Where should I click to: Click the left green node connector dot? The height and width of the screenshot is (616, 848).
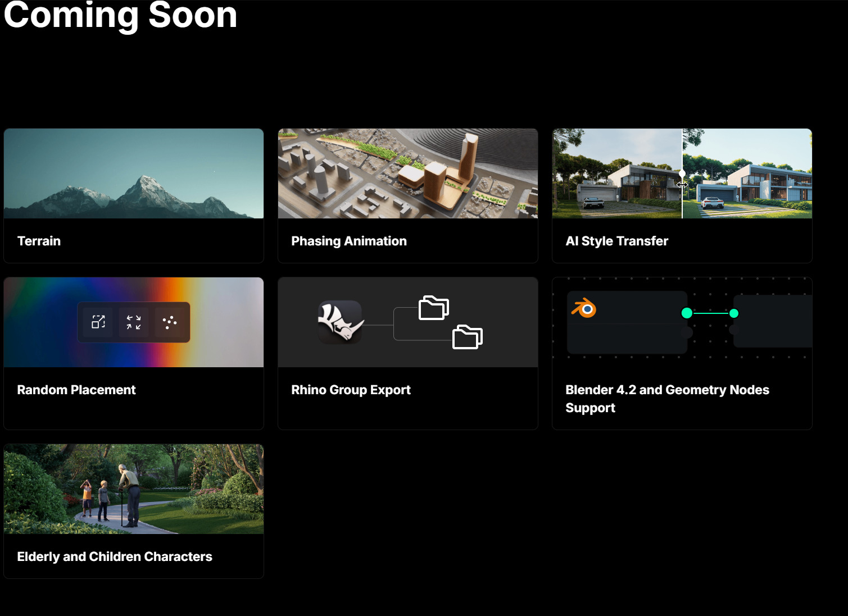686,313
